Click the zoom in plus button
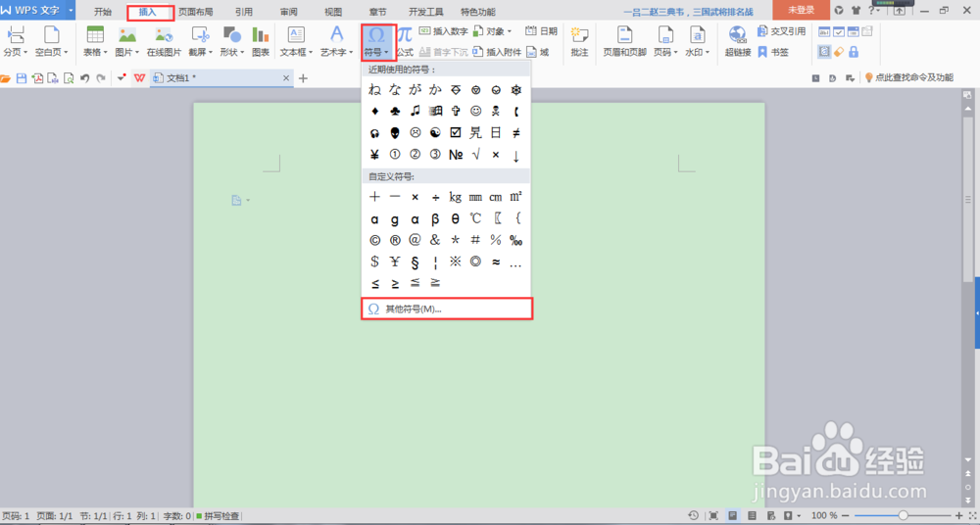The height and width of the screenshot is (525, 980). (x=960, y=515)
